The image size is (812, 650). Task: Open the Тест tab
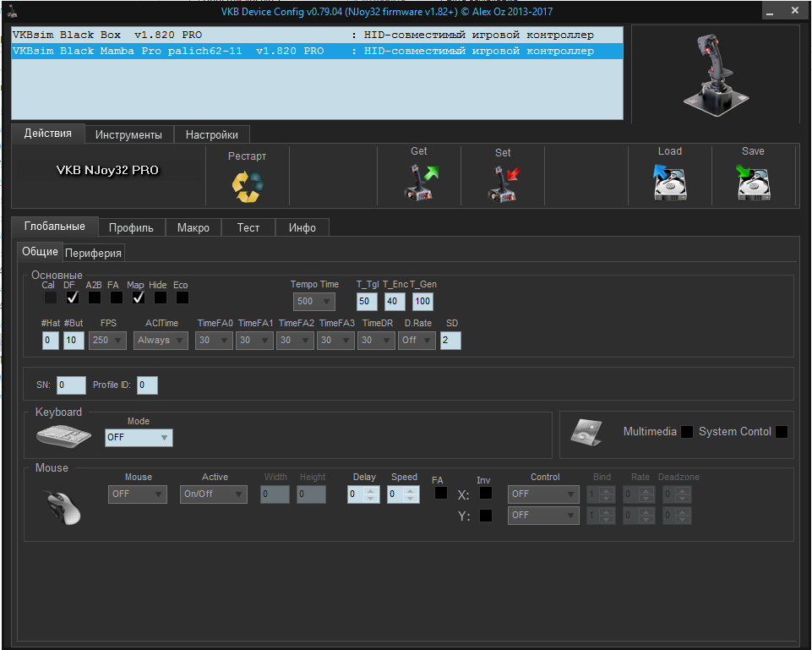pos(248,228)
